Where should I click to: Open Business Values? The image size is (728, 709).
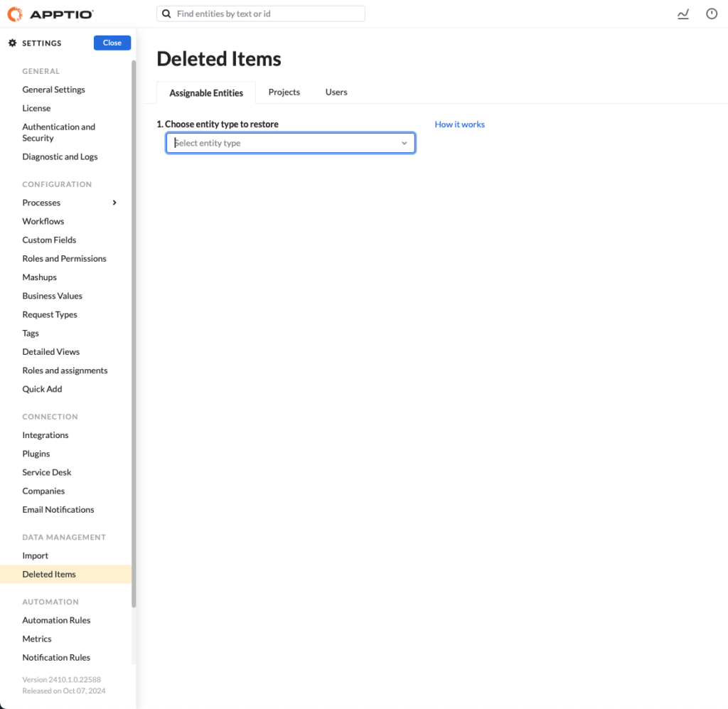coord(53,296)
